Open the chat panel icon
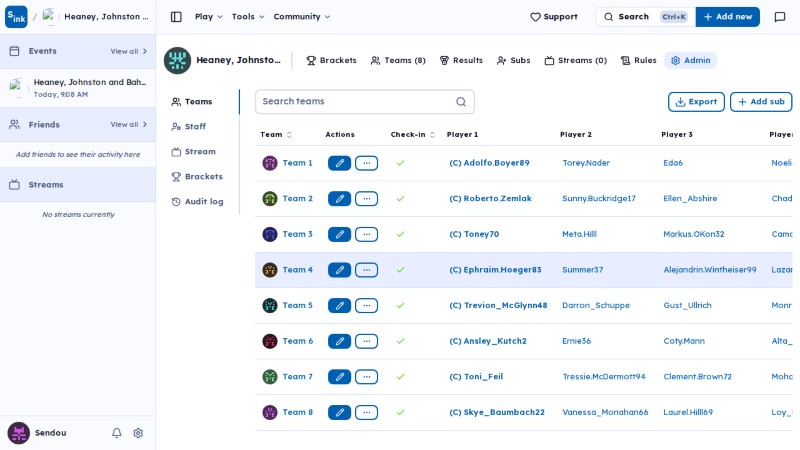 pos(780,17)
